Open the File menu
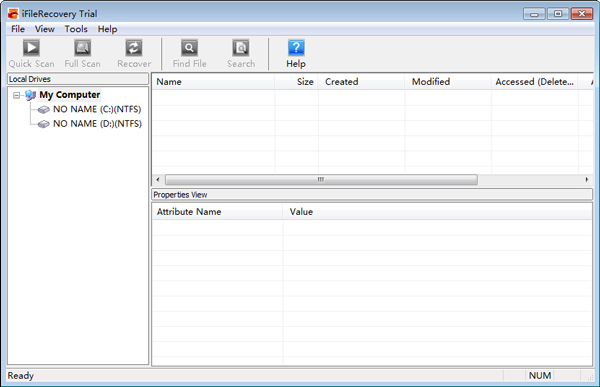The width and height of the screenshot is (600, 387). [18, 29]
